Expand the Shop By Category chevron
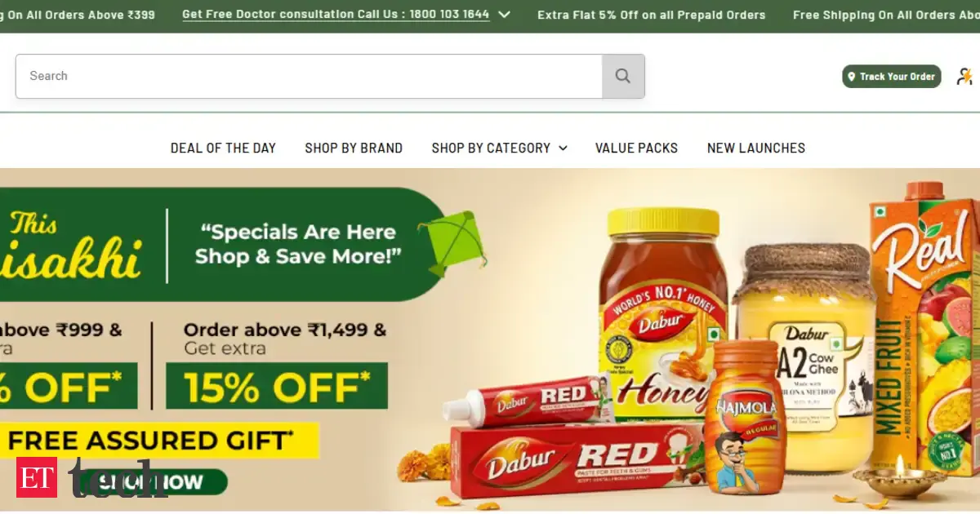 tap(563, 148)
